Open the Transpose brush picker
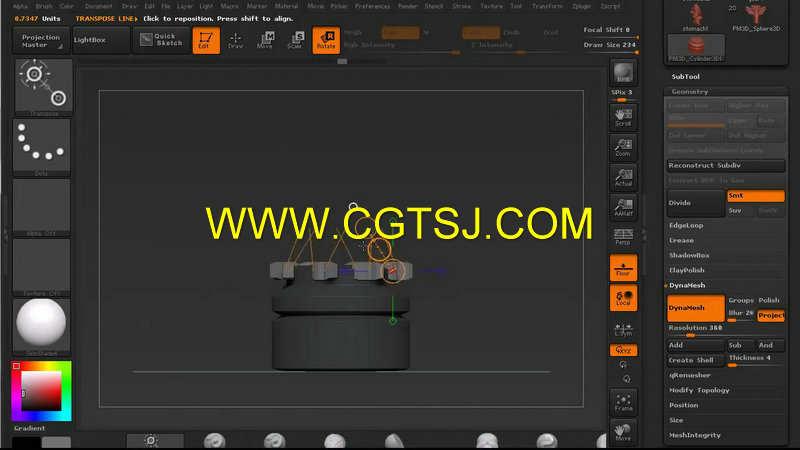The height and width of the screenshot is (450, 800). pyautogui.click(x=43, y=87)
